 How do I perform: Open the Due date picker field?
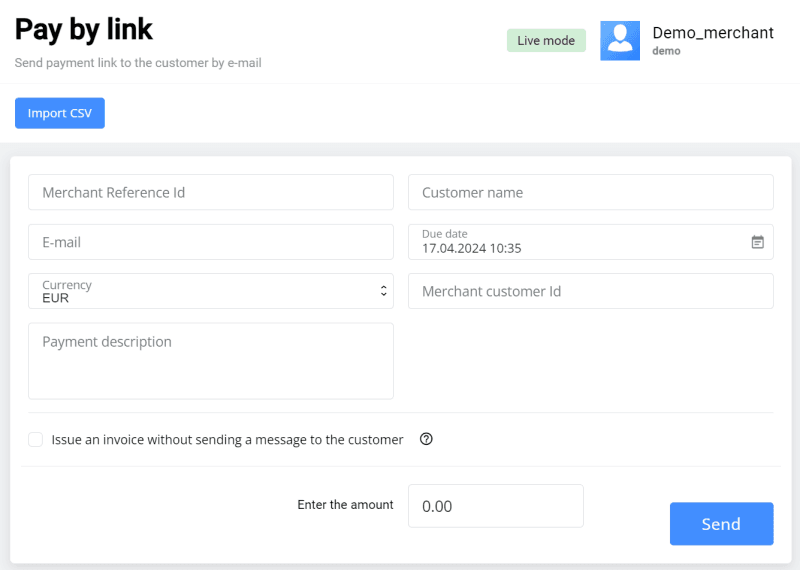coord(580,242)
